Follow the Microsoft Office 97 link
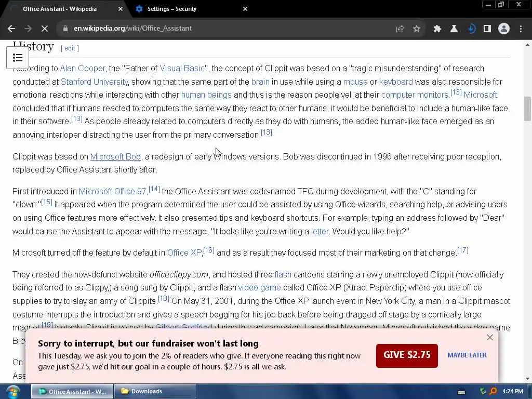The width and height of the screenshot is (532, 399). point(112,191)
